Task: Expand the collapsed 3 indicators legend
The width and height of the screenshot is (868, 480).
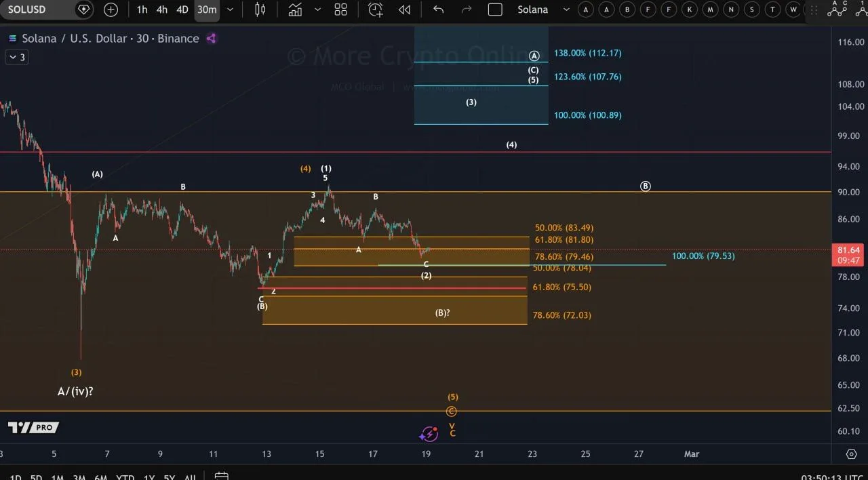Action: point(16,58)
